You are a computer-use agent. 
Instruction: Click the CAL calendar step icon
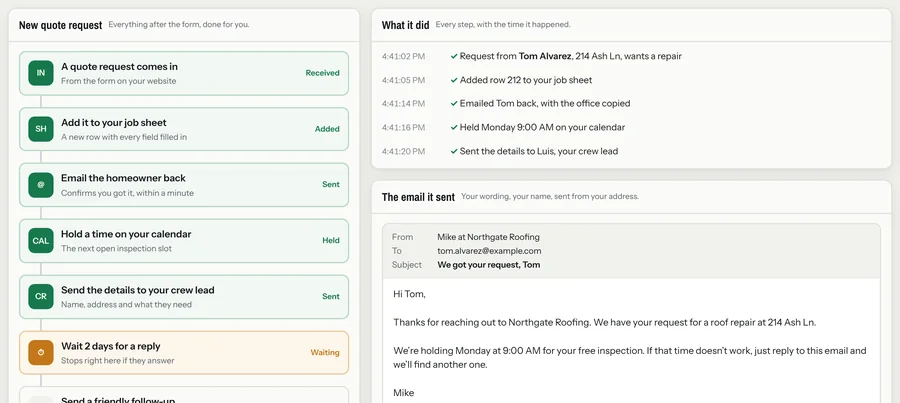[41, 241]
